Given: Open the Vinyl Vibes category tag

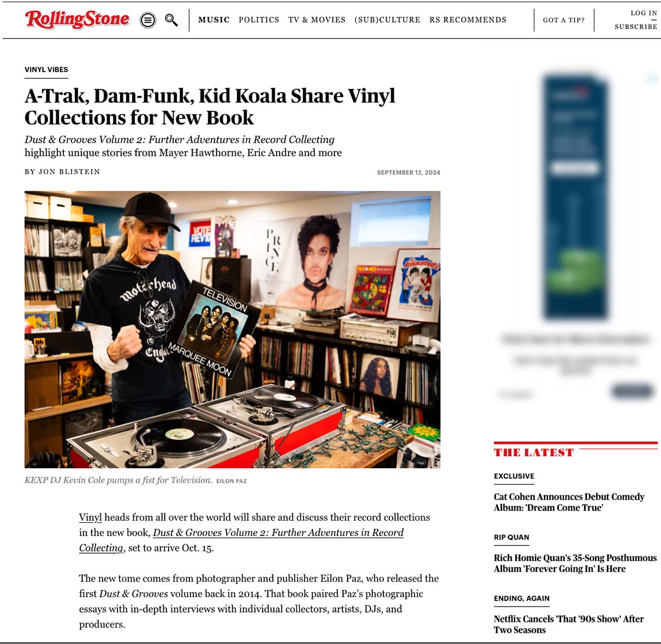Looking at the screenshot, I should coord(46,69).
